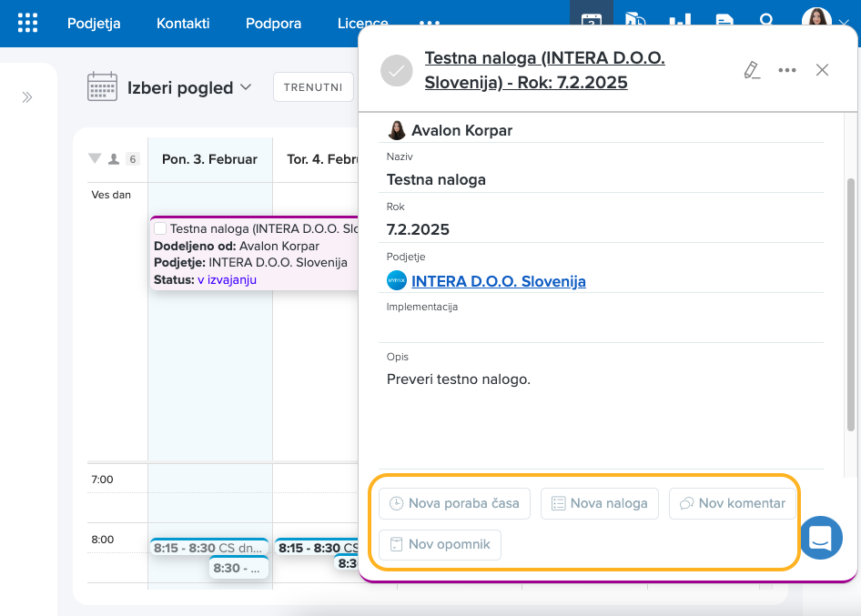The width and height of the screenshot is (861, 616).
Task: Click the pencil edit icon in task panel
Action: [751, 70]
